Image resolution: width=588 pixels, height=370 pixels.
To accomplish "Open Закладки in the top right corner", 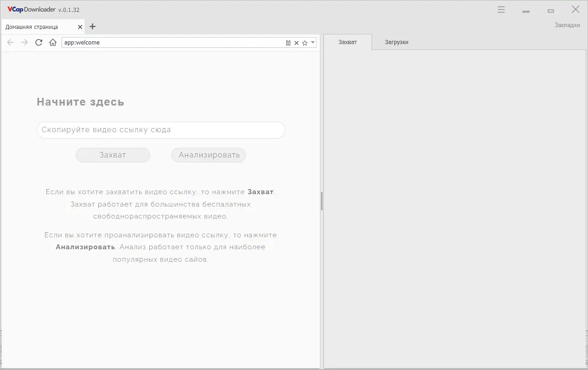I will click(x=567, y=25).
